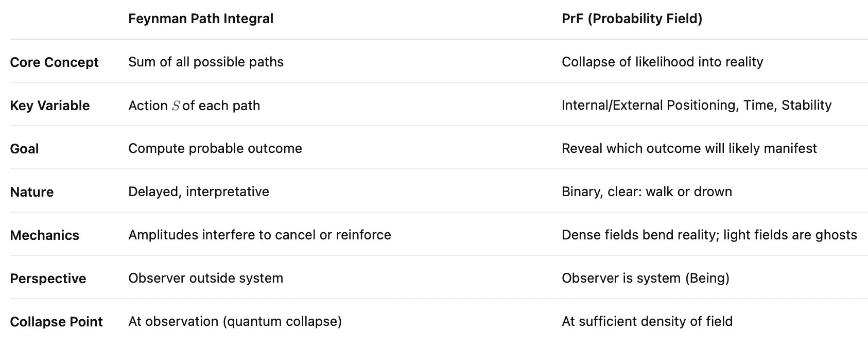Screen dimensions: 868x347
Task: Select the "Compute probable outcome" cell
Action: tap(215, 149)
